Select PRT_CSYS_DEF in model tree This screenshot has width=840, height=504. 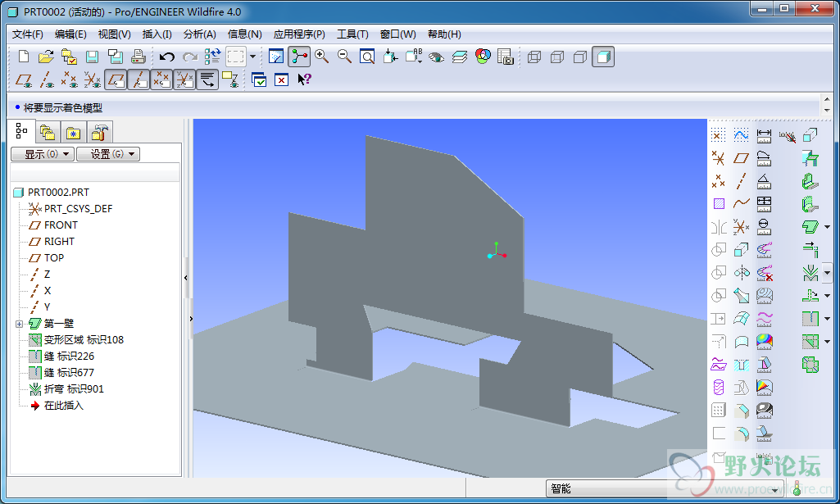click(78, 209)
